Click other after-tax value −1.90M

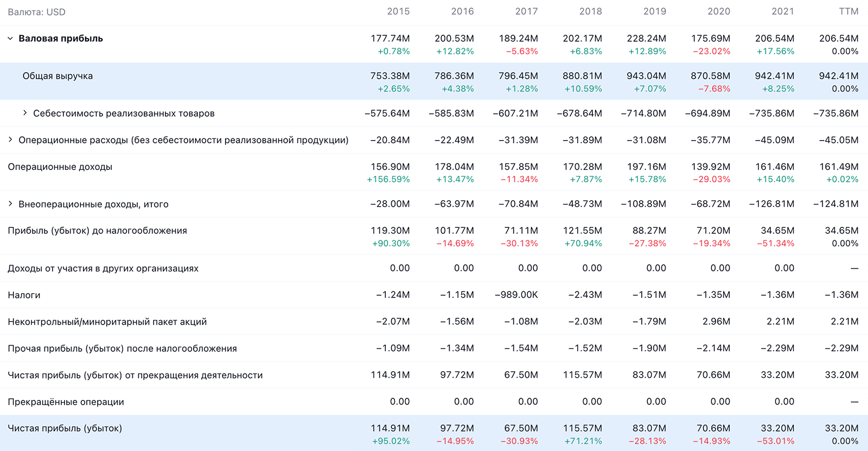(649, 348)
